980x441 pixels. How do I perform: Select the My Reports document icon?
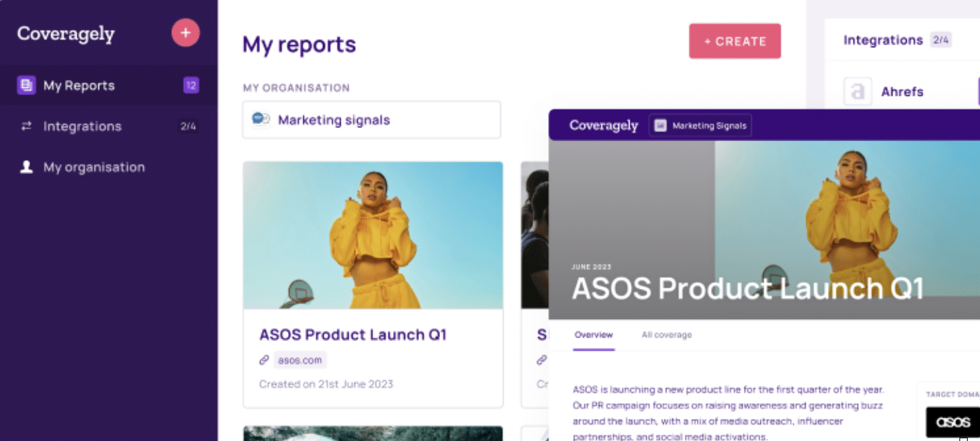(26, 85)
